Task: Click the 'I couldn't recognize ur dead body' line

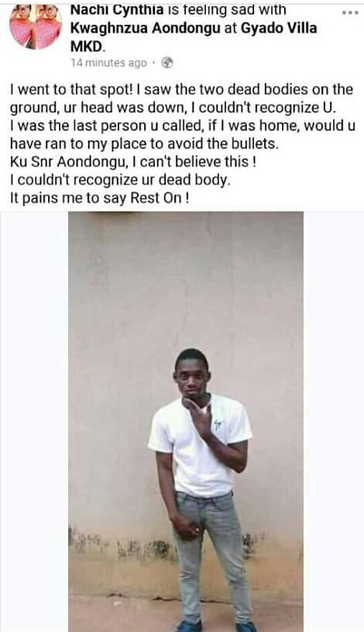Action: pyautogui.click(x=120, y=180)
